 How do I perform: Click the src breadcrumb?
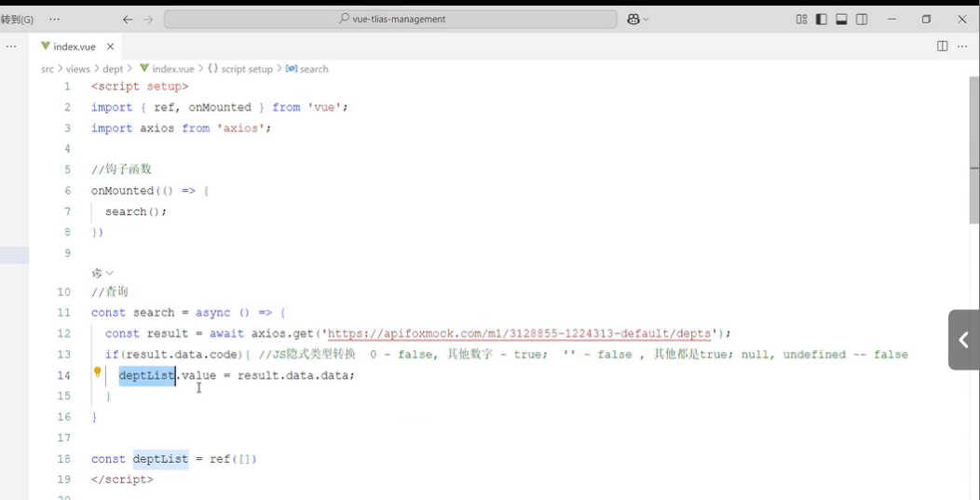[x=48, y=69]
